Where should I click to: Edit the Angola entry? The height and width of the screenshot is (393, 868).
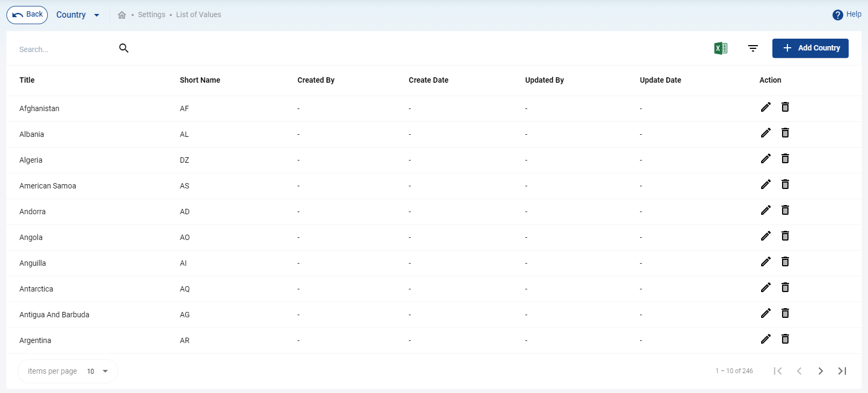pos(766,236)
